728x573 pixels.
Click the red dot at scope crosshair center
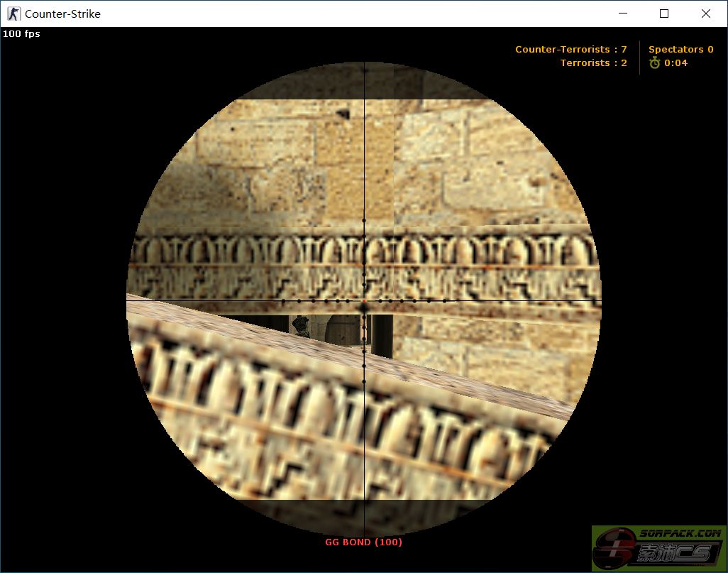click(365, 301)
